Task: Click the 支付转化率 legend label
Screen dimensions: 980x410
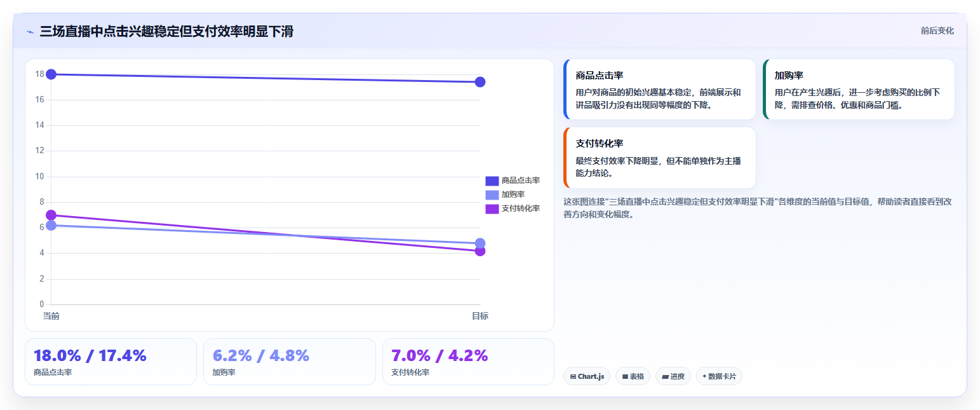Action: click(520, 208)
